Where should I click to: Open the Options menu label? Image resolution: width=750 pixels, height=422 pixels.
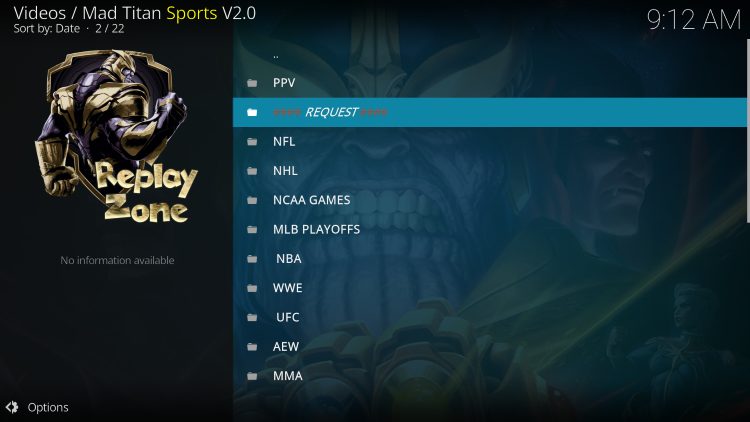(48, 407)
